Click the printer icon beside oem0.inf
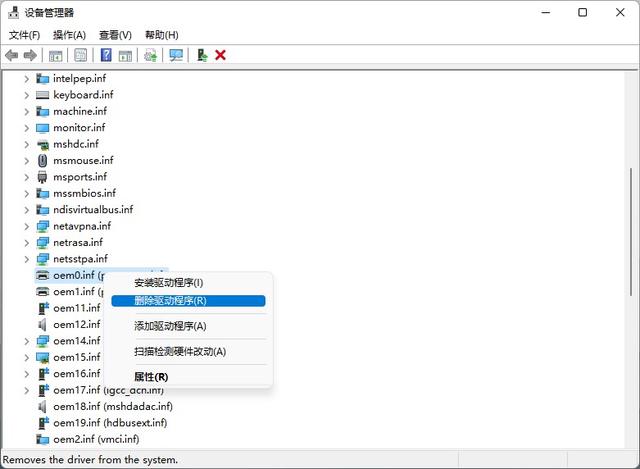 tap(42, 276)
